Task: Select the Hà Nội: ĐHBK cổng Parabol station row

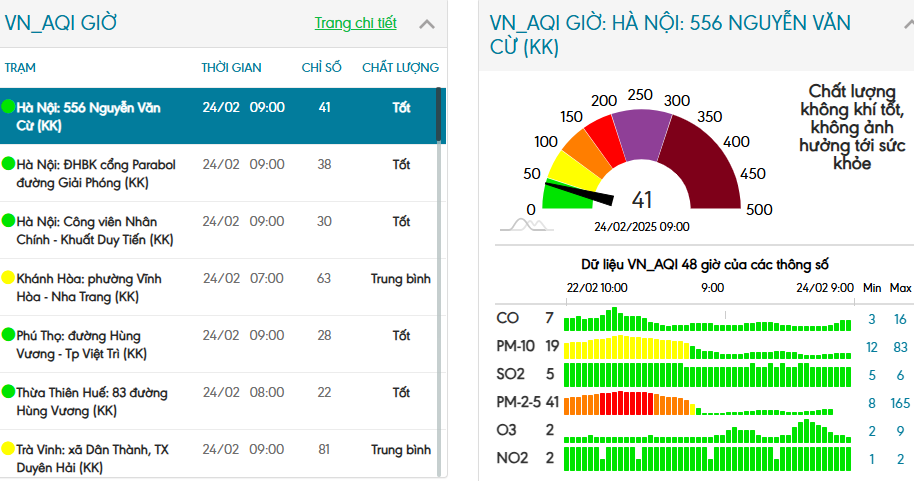Action: (x=220, y=173)
